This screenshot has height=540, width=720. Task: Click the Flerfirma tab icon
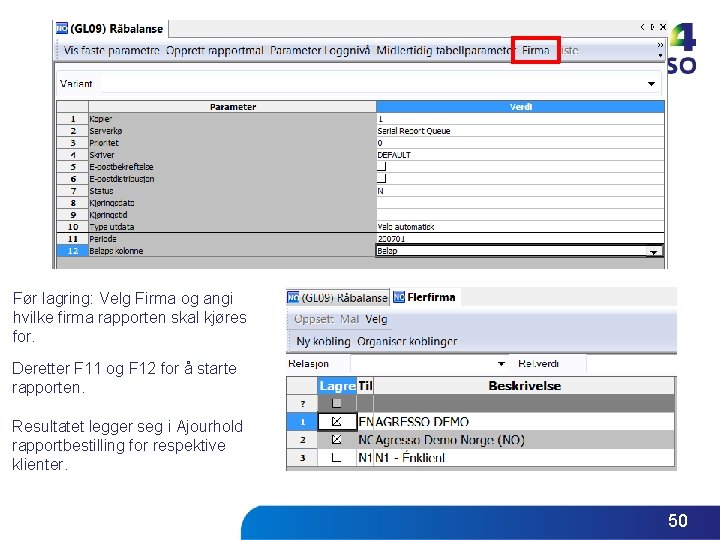tap(399, 297)
